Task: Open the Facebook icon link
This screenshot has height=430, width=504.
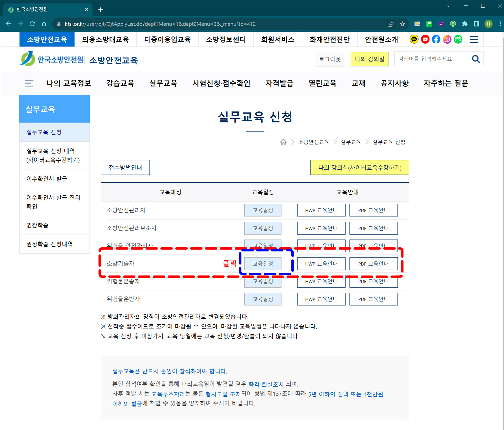Action: (436, 39)
